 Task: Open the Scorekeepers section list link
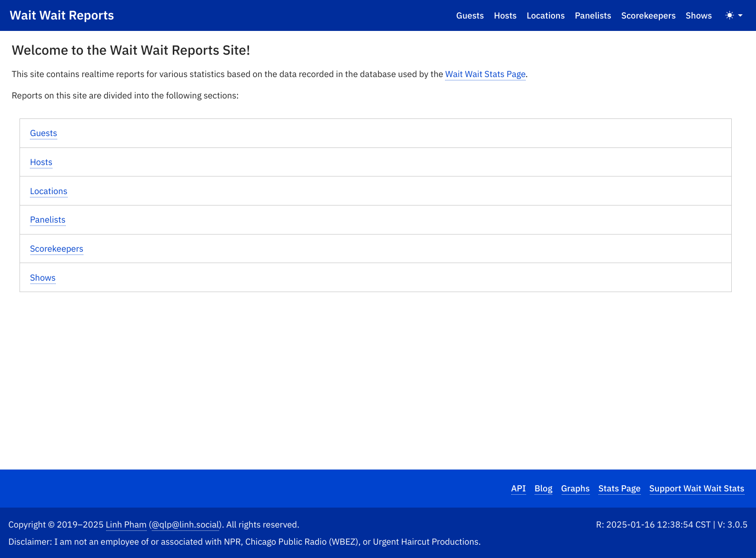(56, 249)
